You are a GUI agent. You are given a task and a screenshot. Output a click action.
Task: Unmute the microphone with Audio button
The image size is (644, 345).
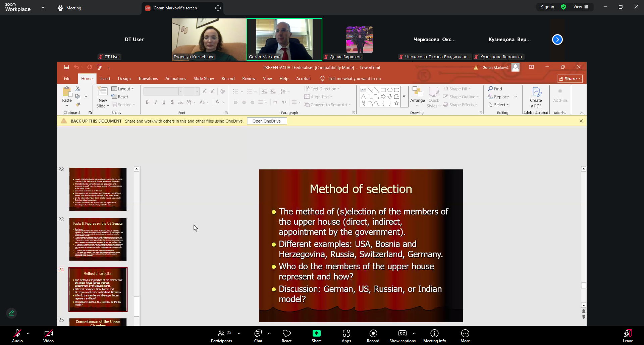pyautogui.click(x=17, y=336)
